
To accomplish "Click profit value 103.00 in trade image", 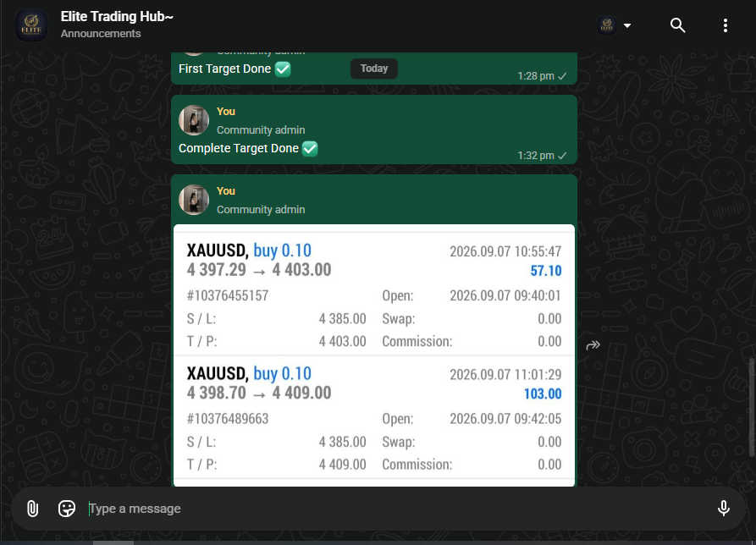I will pos(543,394).
